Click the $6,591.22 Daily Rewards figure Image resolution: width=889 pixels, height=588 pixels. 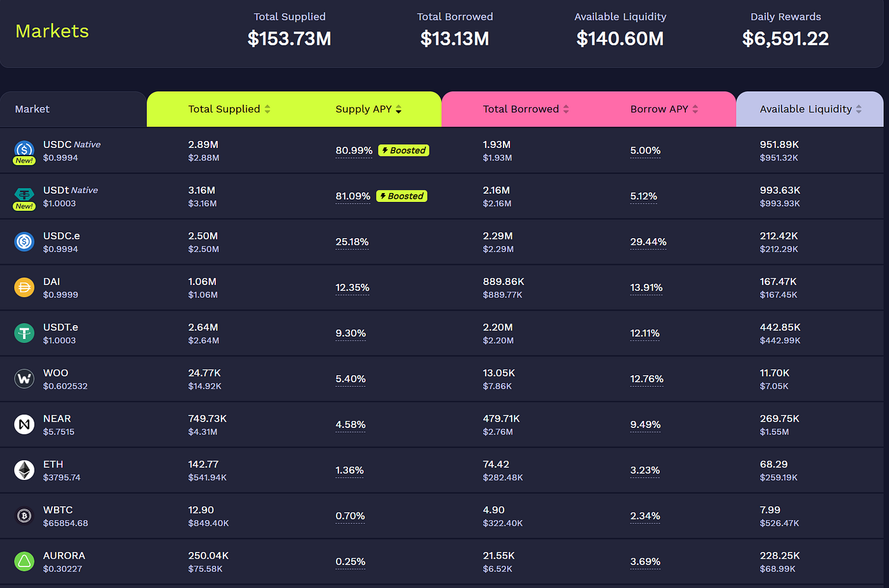(785, 39)
